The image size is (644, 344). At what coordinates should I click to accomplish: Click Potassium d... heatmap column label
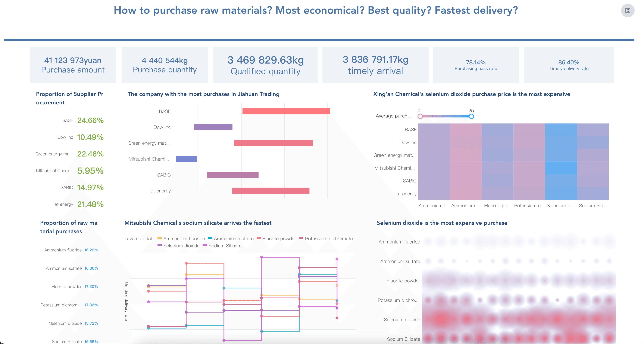tap(529, 206)
